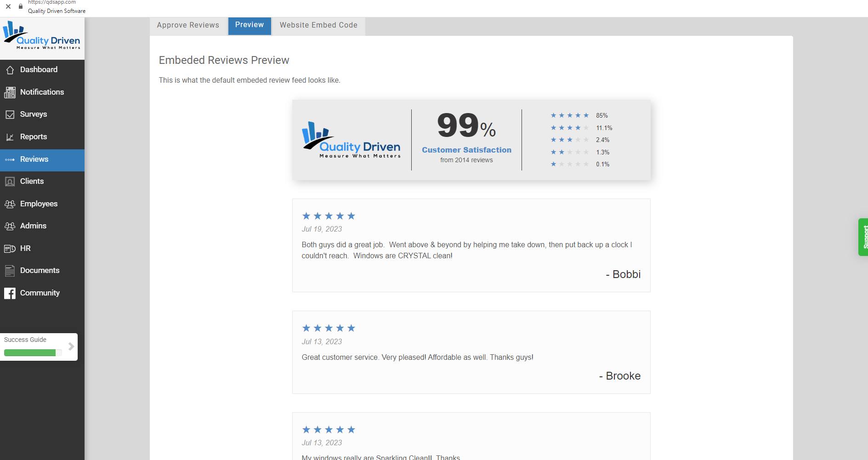Open Notifications via its newspaper icon

coord(10,92)
